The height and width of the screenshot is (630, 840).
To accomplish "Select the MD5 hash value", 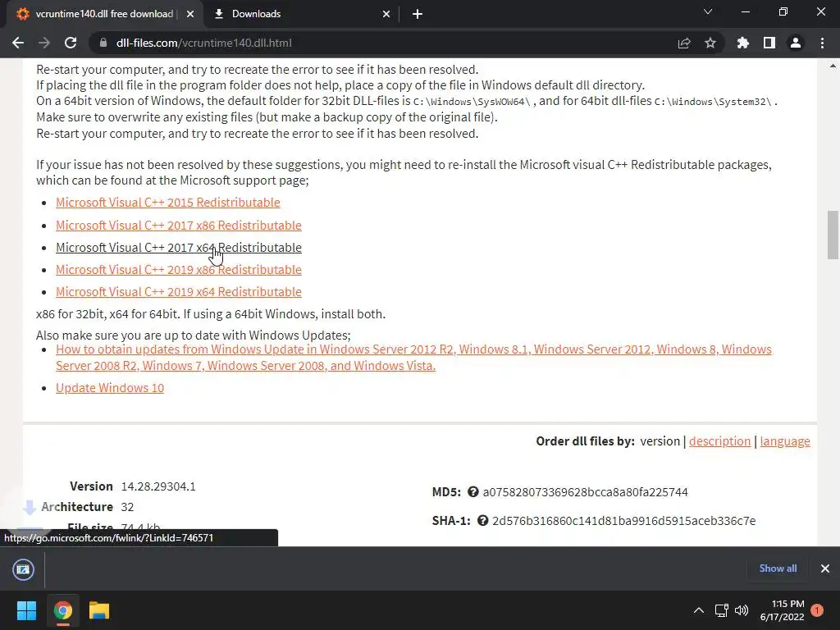I will click(x=585, y=492).
